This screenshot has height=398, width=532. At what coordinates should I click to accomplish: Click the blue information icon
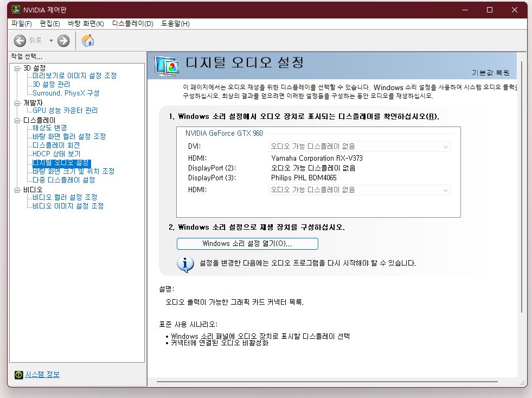click(185, 264)
